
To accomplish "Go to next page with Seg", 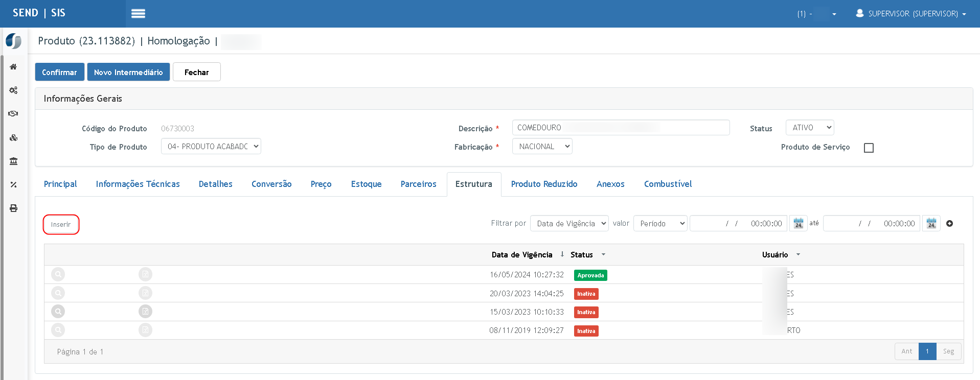I will 949,351.
